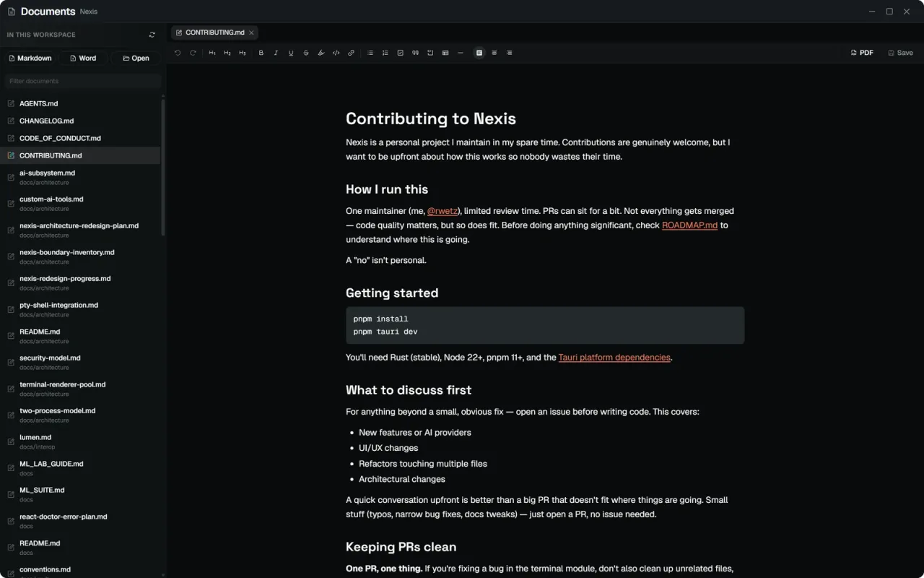Click the Keeping PRs clean heading
This screenshot has height=578, width=924.
(401, 547)
